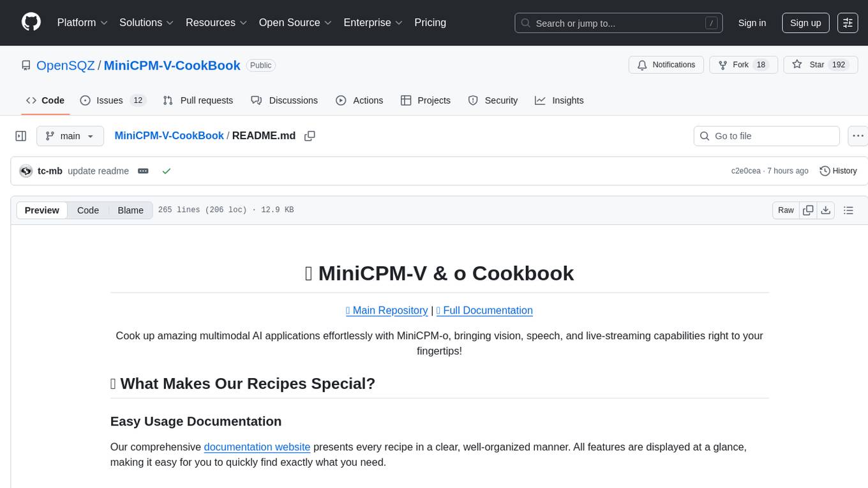This screenshot has width=868, height=488.
Task: Open commit c2e0cea
Action: pos(745,171)
